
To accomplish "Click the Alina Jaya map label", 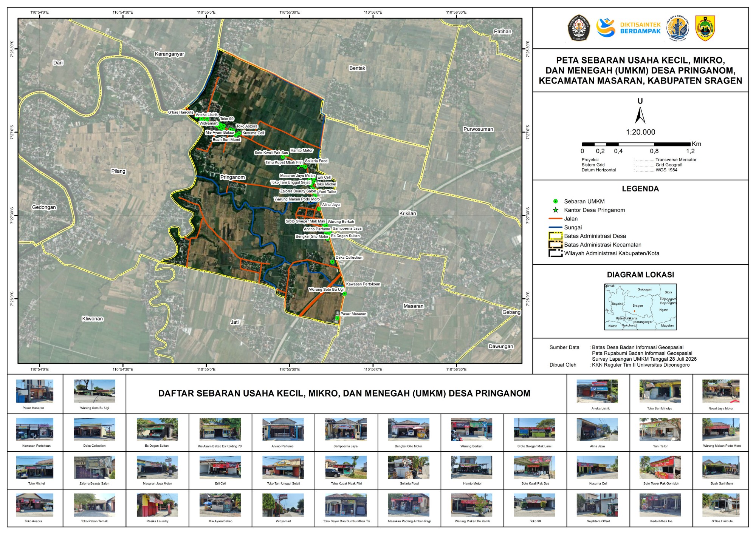I will 331,205.
